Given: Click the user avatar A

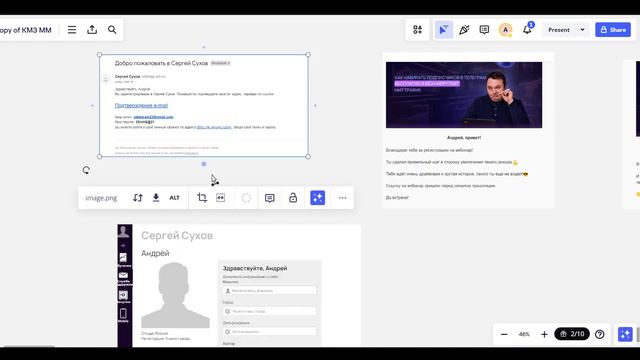Looking at the screenshot, I should pos(505,30).
